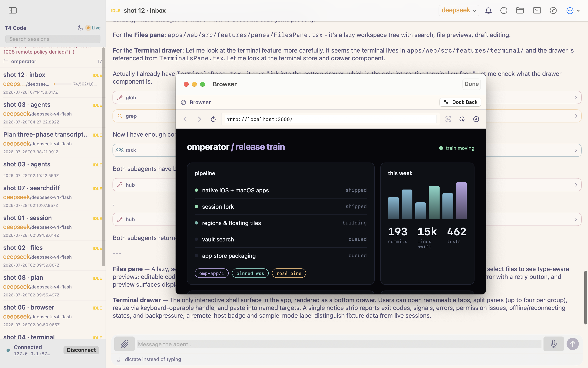Open session shot 08 · plan
This screenshot has height=368, width=588.
(53, 286)
